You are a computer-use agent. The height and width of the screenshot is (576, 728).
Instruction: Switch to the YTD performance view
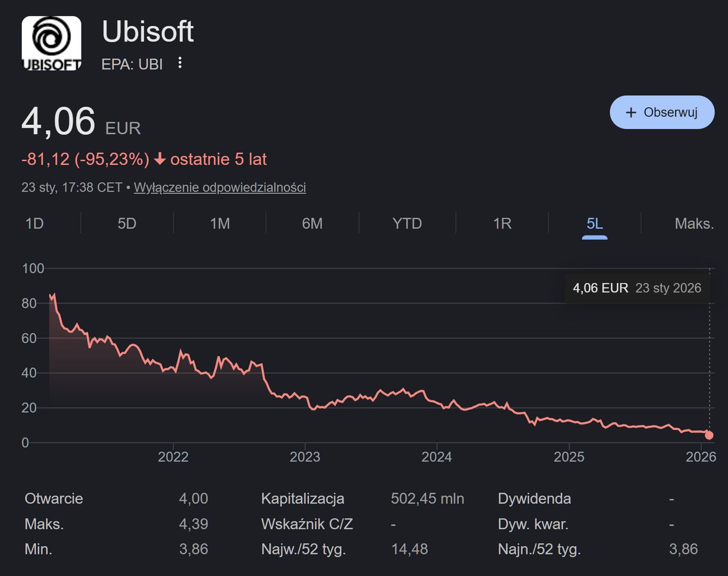(x=407, y=223)
